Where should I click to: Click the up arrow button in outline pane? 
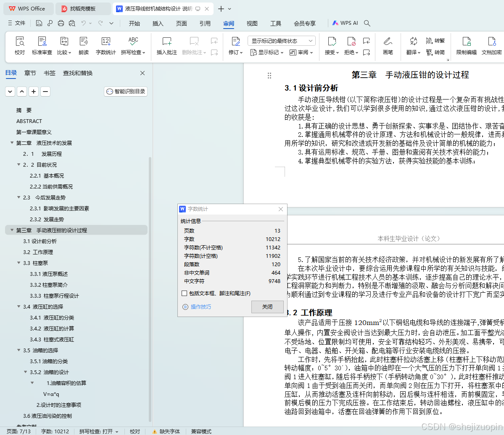pyautogui.click(x=22, y=92)
